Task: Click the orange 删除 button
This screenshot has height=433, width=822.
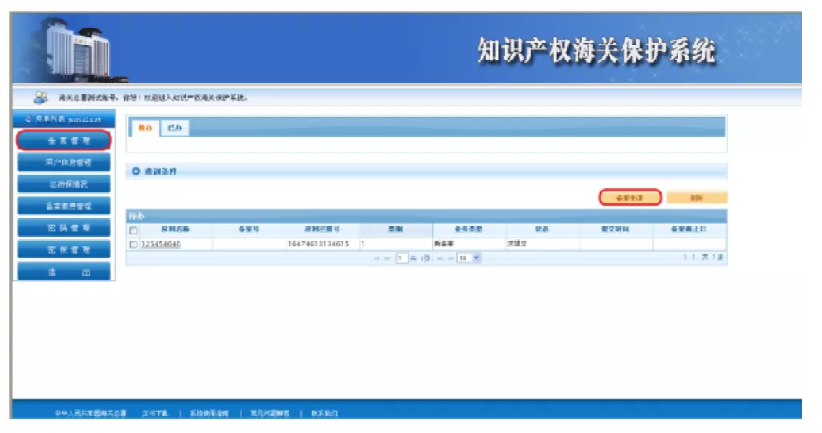Action: [x=697, y=198]
